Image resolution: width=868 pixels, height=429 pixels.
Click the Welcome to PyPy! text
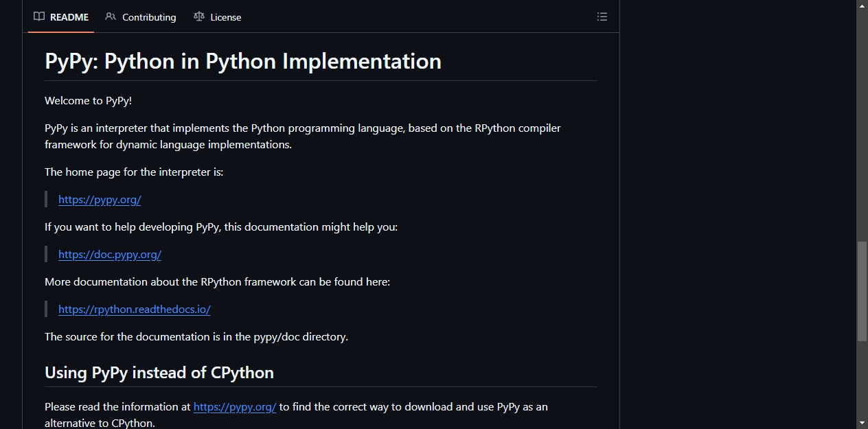88,101
